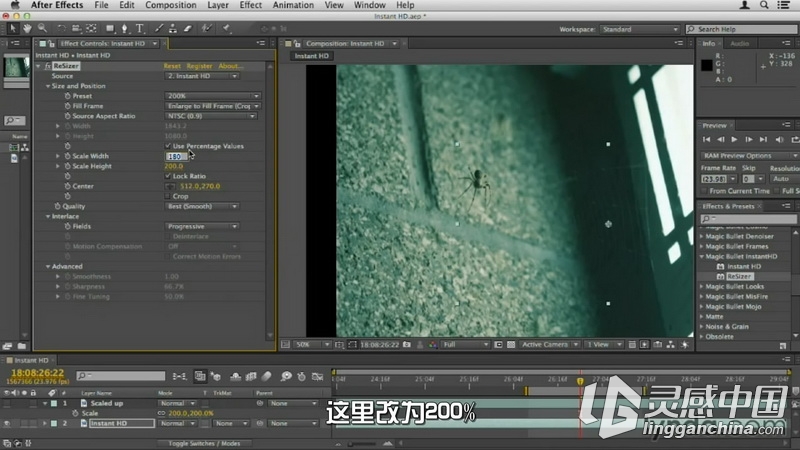Toggle Lock Ratio checkbox
The height and width of the screenshot is (450, 800).
[167, 176]
